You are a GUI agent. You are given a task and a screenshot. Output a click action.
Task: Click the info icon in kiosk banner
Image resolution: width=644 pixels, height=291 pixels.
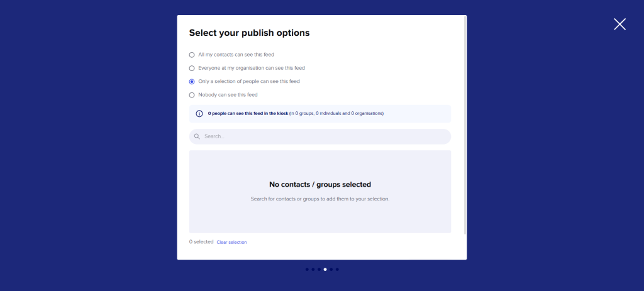(199, 114)
